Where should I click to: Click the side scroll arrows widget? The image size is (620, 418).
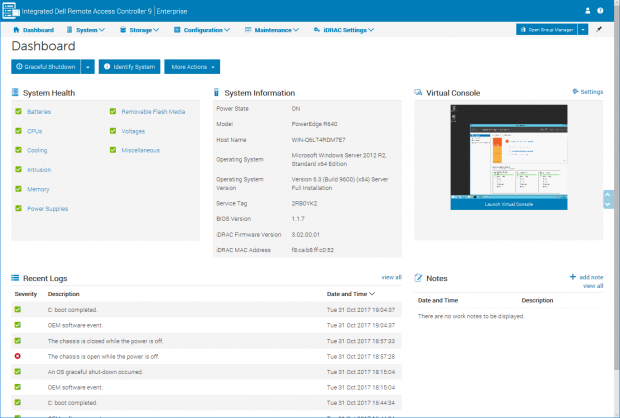pyautogui.click(x=608, y=199)
